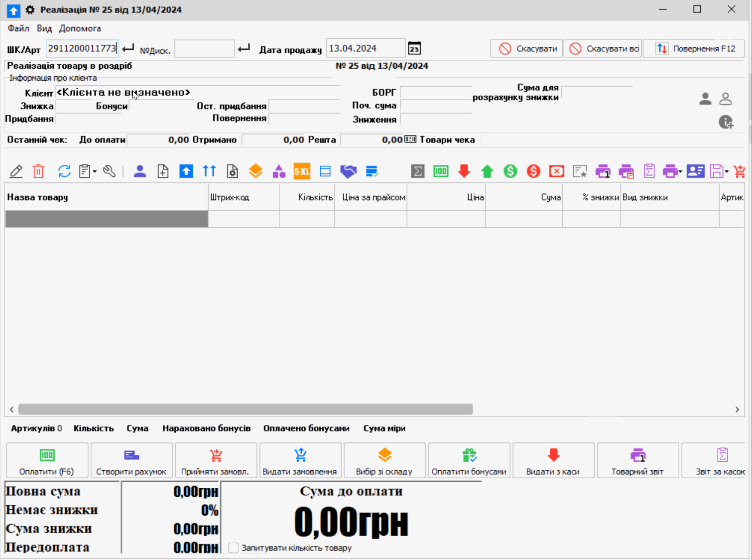The height and width of the screenshot is (560, 752).
Task: Click the Оплатити (F6) button
Action: click(x=46, y=460)
